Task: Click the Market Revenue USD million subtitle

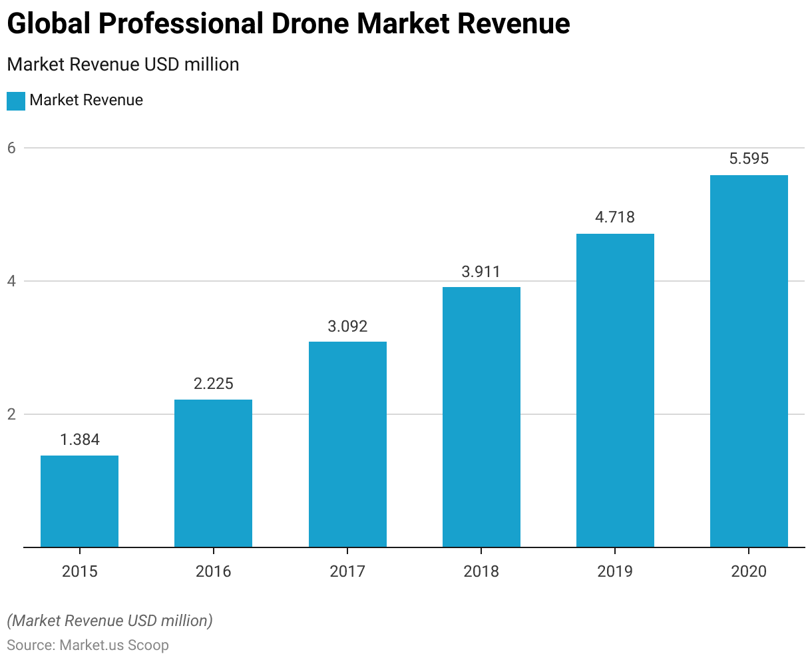Action: click(x=122, y=65)
